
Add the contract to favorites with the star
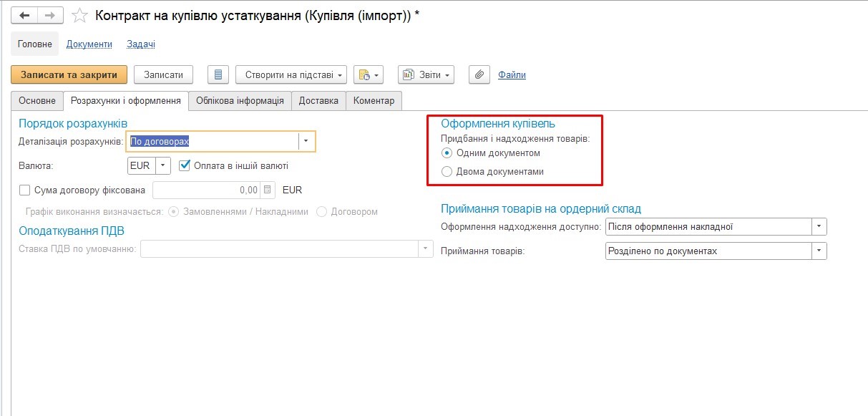pyautogui.click(x=81, y=15)
